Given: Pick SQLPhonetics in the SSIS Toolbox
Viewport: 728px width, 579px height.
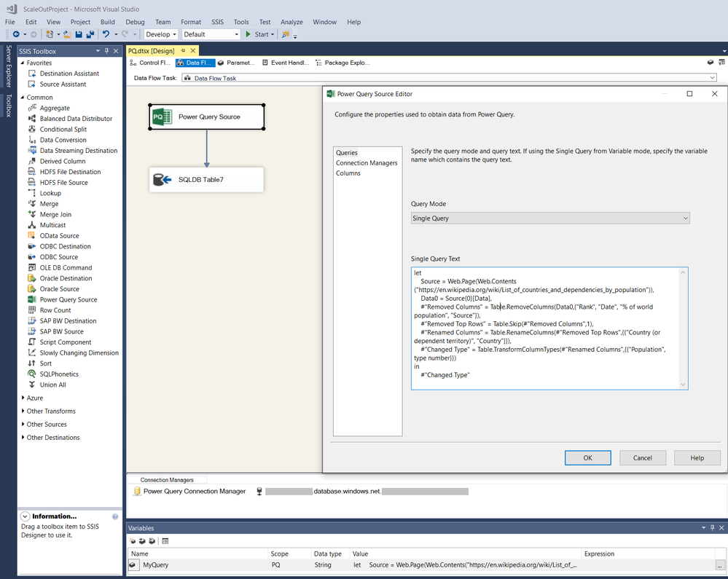Looking at the screenshot, I should (59, 374).
